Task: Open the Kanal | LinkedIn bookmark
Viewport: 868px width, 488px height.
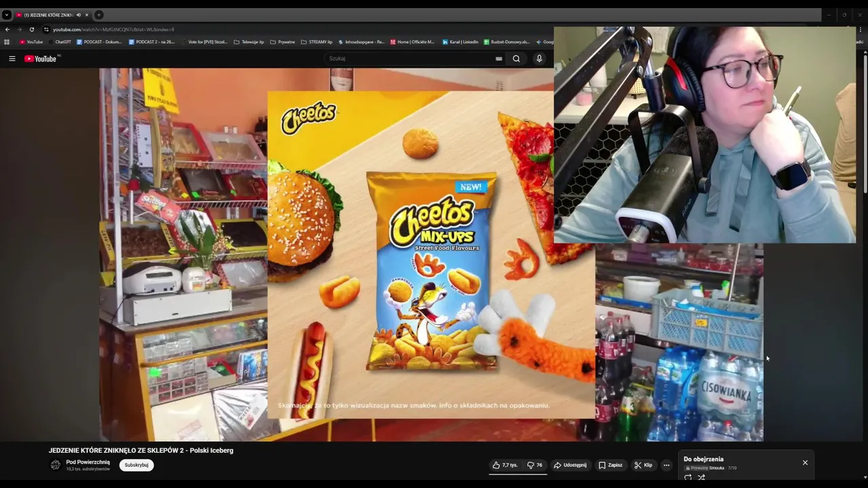Action: point(460,42)
